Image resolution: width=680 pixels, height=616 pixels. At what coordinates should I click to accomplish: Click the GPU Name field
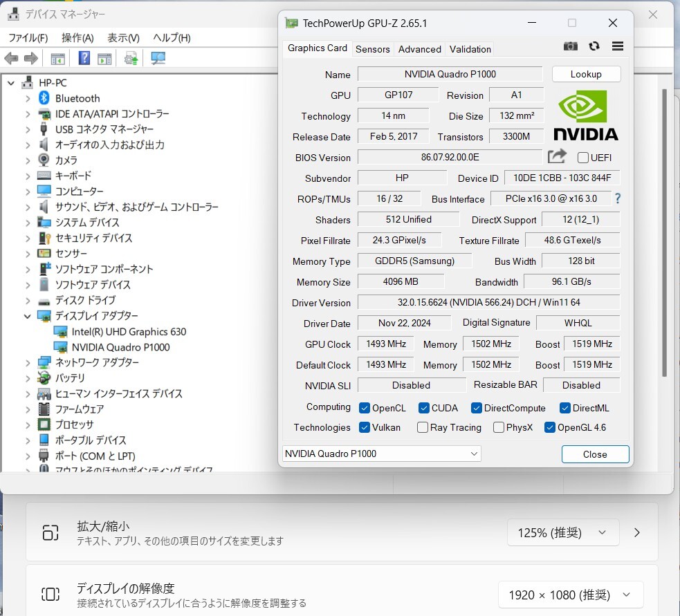450,74
